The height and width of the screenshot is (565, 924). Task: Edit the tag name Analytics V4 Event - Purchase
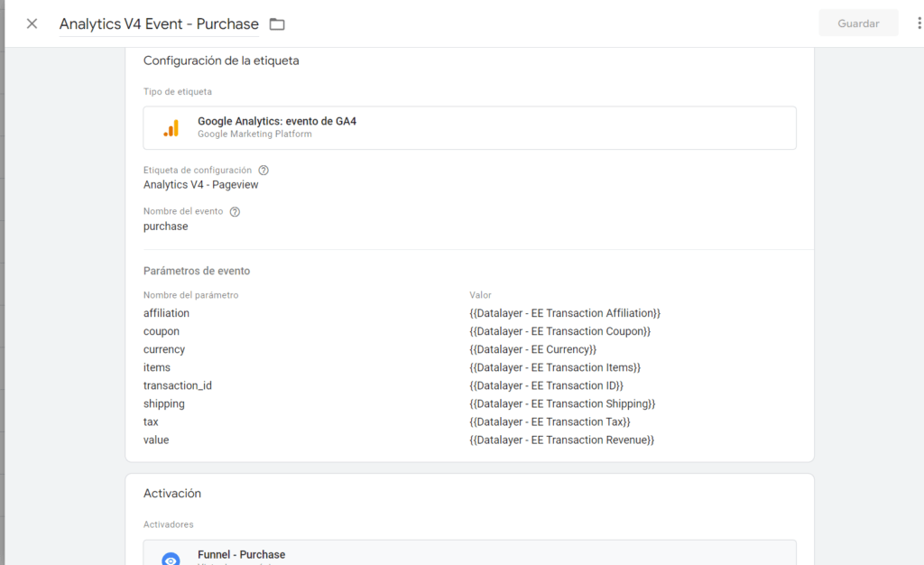point(159,24)
